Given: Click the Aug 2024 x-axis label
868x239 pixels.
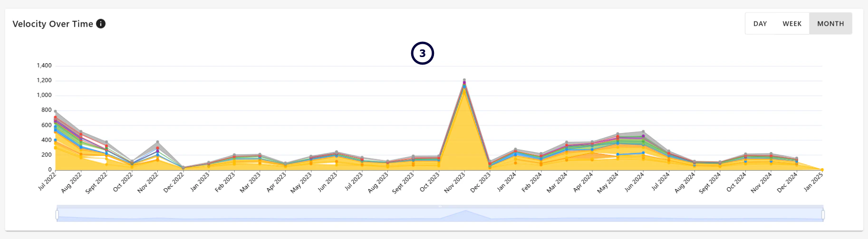Looking at the screenshot, I should [x=685, y=183].
